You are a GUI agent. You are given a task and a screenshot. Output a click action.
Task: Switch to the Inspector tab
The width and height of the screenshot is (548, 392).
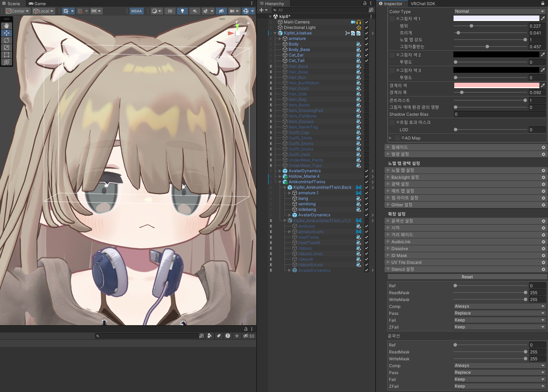tap(391, 3)
